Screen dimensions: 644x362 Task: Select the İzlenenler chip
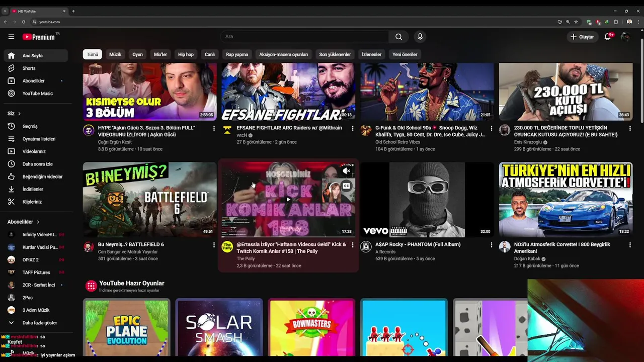pyautogui.click(x=372, y=54)
